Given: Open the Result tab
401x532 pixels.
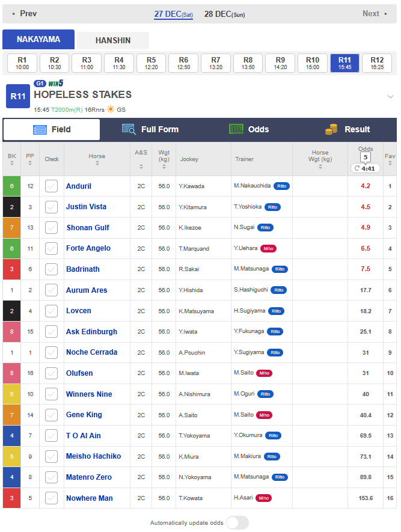Looking at the screenshot, I should (347, 129).
